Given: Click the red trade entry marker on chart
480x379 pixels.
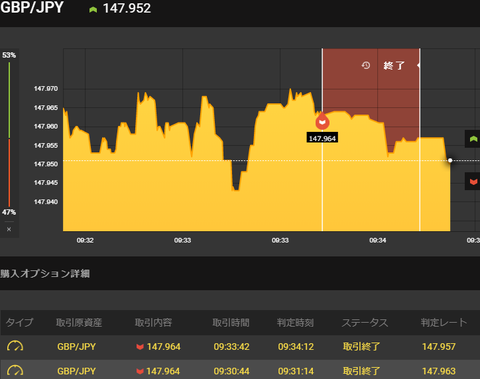Looking at the screenshot, I should (x=322, y=122).
